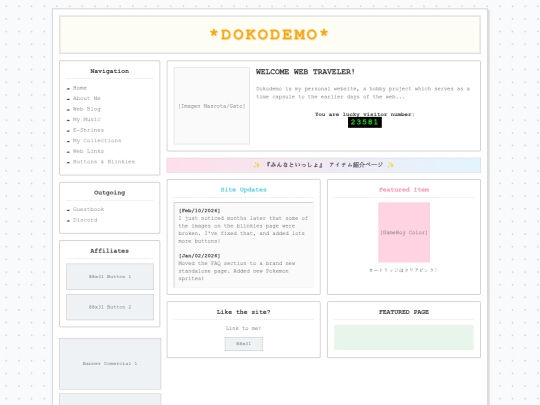This screenshot has height=405, width=540.
Task: Click the lucky visitor number label
Action: [365, 114]
